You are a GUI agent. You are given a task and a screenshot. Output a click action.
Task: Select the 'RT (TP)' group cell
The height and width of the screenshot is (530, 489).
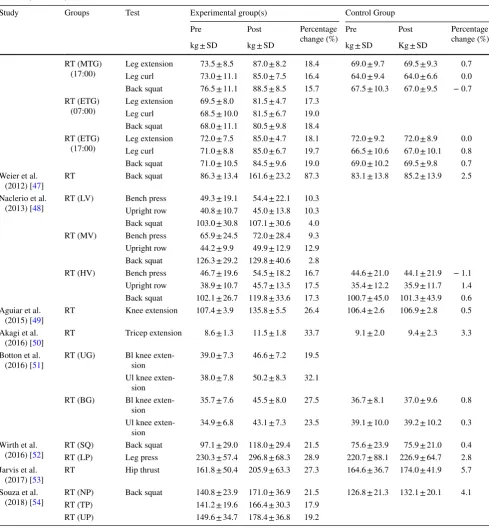78,505
